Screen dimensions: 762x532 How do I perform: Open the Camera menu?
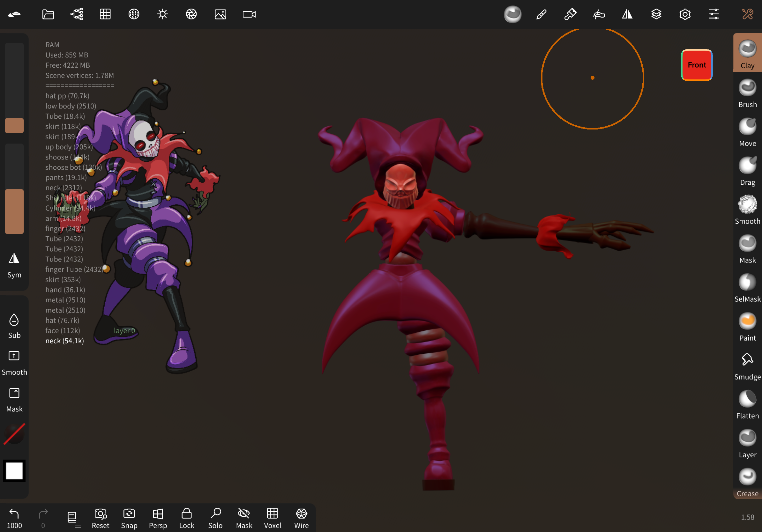(249, 14)
